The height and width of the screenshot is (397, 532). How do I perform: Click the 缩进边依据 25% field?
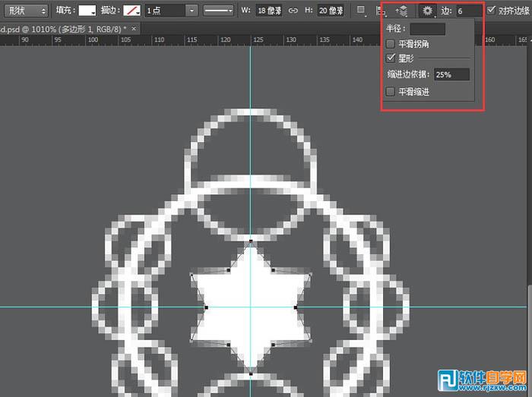451,74
